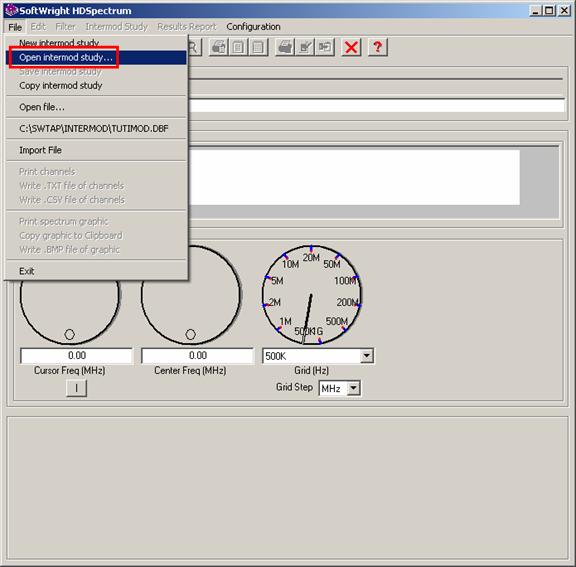576x567 pixels.
Task: Choose Write .CSV file of channels
Action: (x=96, y=200)
